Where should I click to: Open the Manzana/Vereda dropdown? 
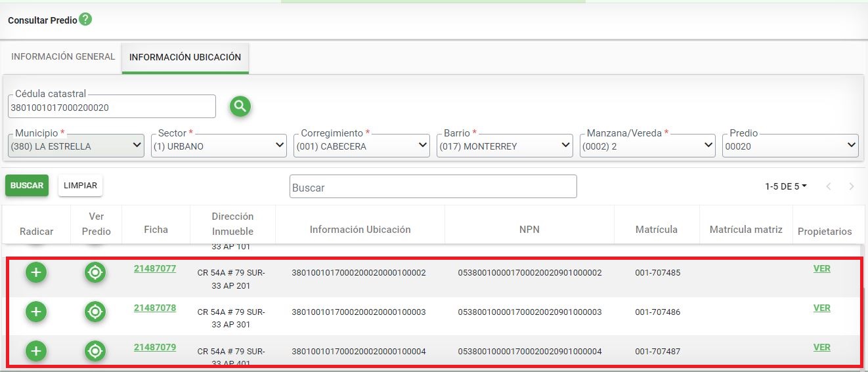pos(647,146)
